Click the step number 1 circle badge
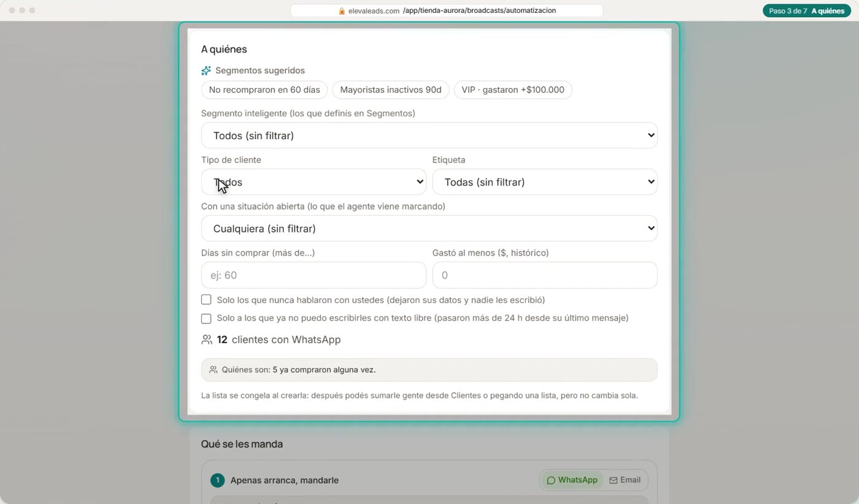 [x=217, y=480]
